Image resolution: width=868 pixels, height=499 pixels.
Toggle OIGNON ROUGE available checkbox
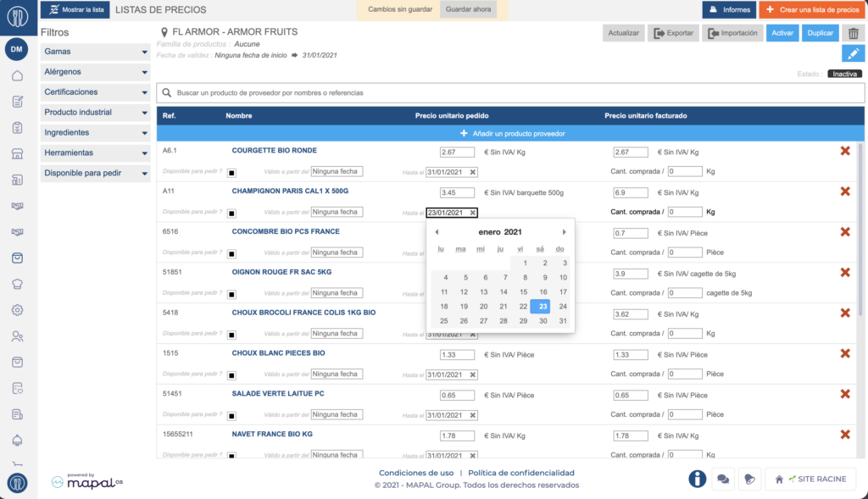(232, 294)
